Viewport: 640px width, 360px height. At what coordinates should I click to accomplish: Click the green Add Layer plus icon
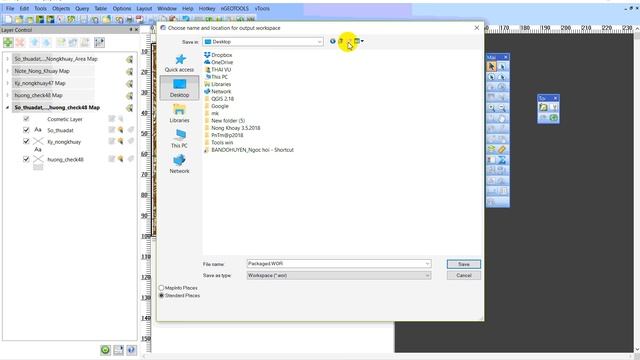click(8, 42)
